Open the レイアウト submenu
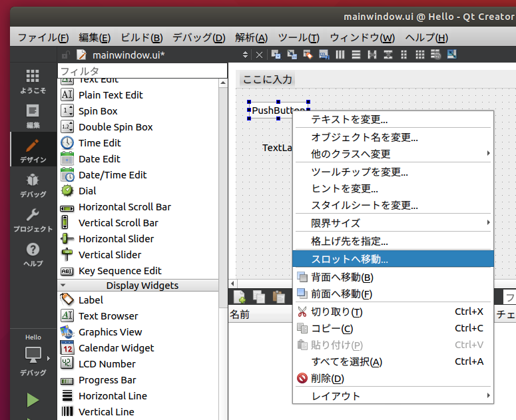 pos(393,396)
